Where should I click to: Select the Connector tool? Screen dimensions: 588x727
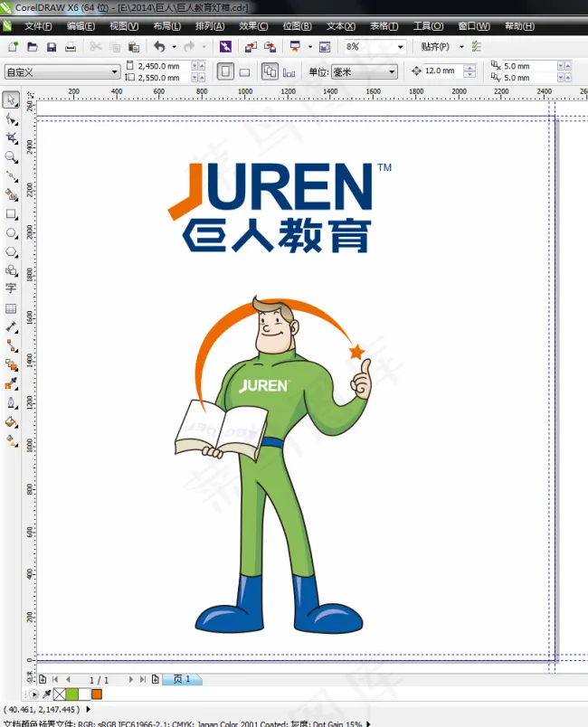[11, 346]
